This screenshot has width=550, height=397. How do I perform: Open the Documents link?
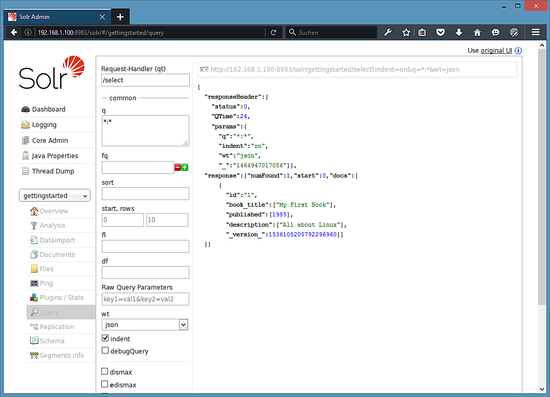tap(57, 255)
